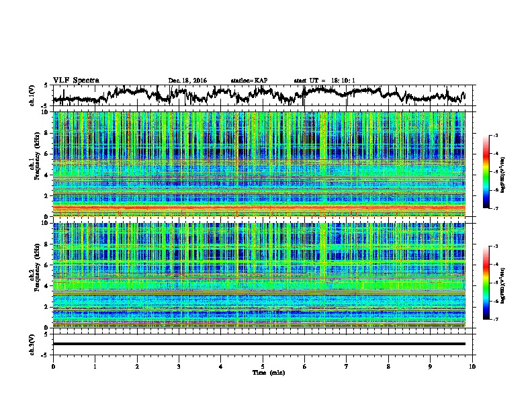Click the "4" frequency tick of ch.2 spectrogram
This screenshot has height=411, width=532.
pos(48,286)
